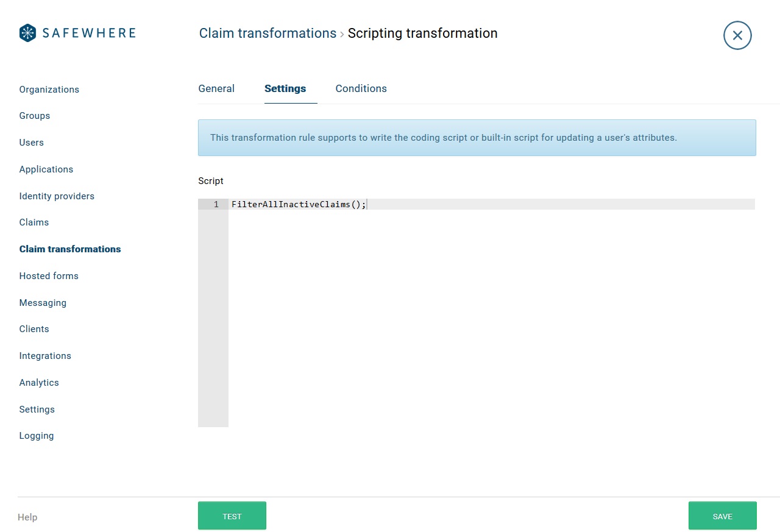Click the TEST button
The height and width of the screenshot is (532, 780).
[232, 515]
